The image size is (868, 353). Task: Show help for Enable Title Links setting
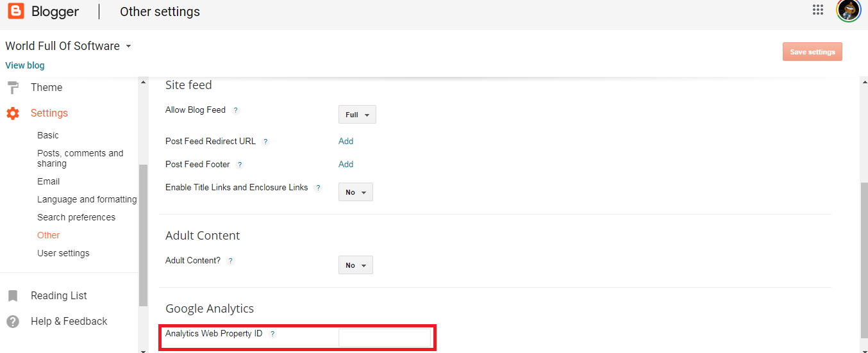coord(317,188)
